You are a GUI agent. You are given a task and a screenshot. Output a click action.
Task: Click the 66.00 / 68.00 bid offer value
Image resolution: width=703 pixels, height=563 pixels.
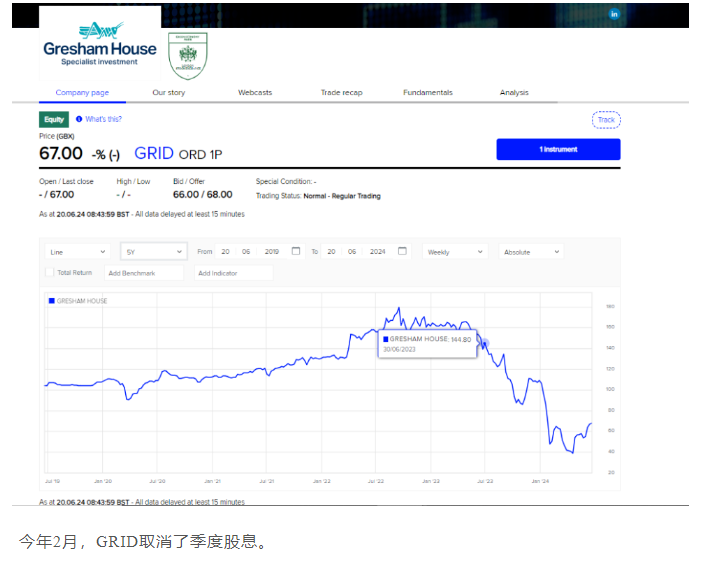[x=203, y=195]
